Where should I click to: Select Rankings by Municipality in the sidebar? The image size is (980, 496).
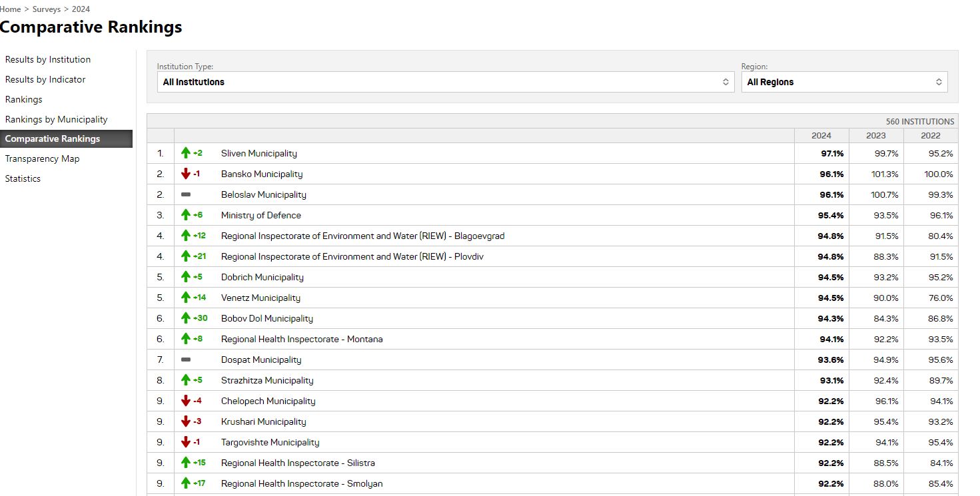[x=56, y=119]
